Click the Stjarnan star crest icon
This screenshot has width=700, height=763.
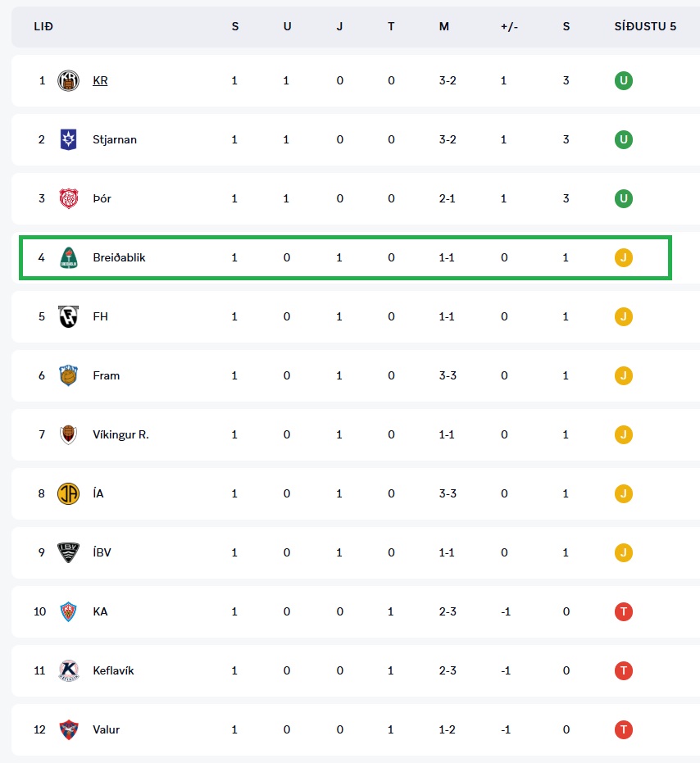[69, 139]
